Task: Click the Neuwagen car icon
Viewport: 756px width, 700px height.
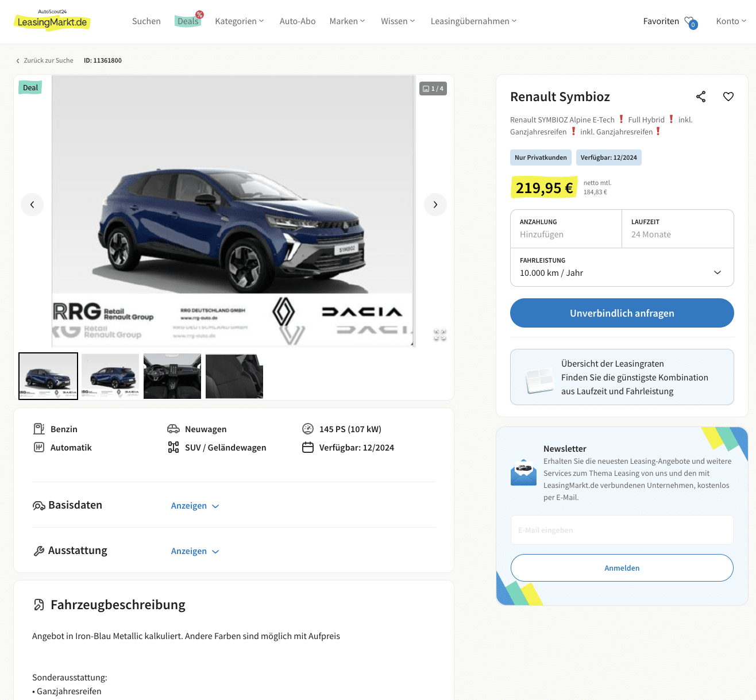Action: pos(173,429)
